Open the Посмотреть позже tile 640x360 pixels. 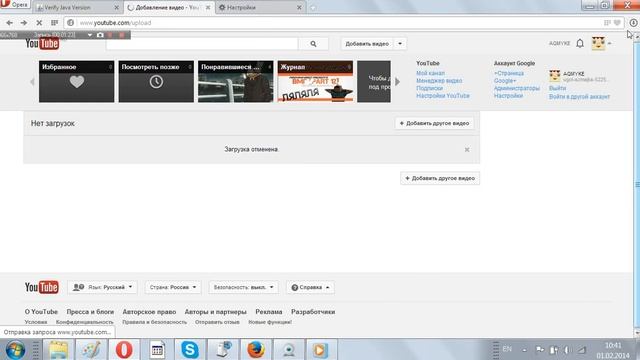point(156,82)
